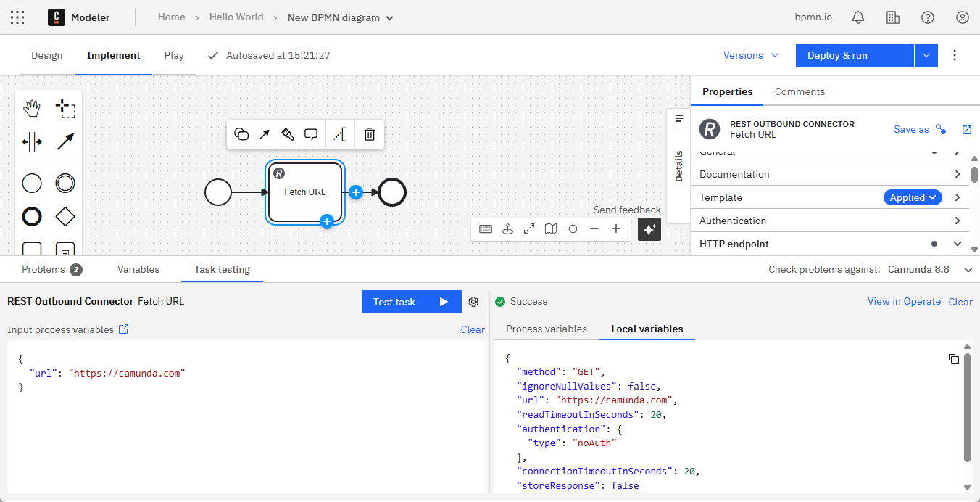This screenshot has height=502, width=980.
Task: Append a comment annotation from the context pad
Action: (x=311, y=134)
